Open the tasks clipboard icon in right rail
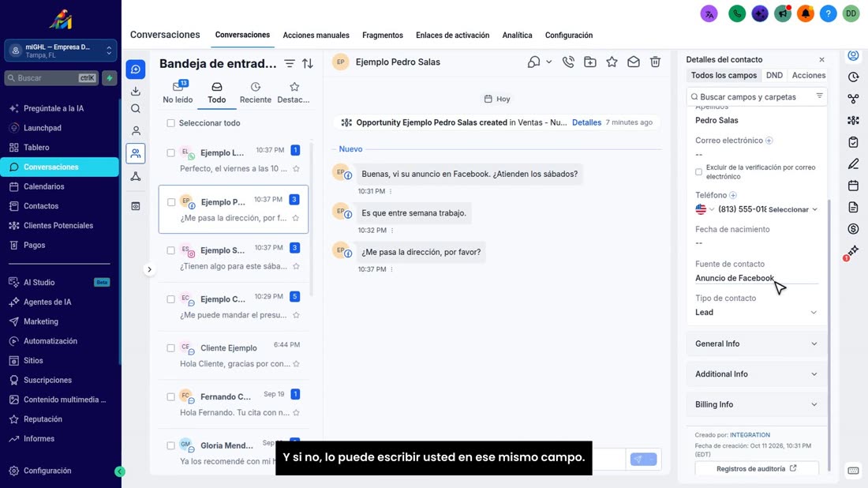The image size is (868, 488). pos(853,142)
